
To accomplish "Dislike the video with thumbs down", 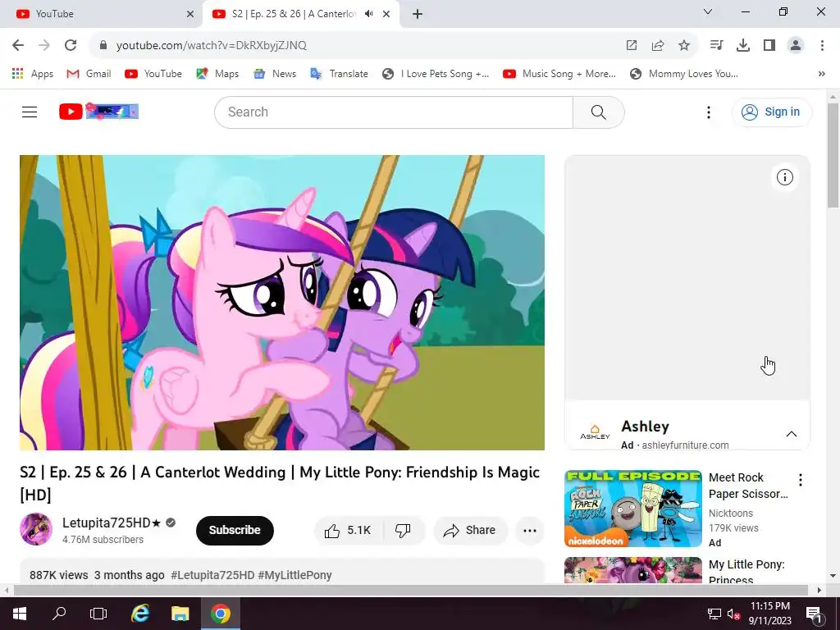I will click(x=403, y=531).
